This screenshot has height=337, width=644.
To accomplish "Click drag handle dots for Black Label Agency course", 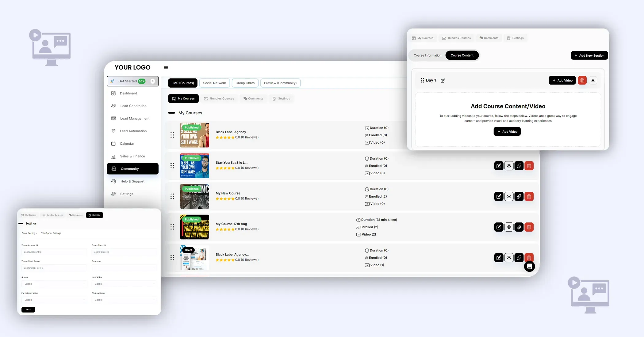I will [x=172, y=135].
